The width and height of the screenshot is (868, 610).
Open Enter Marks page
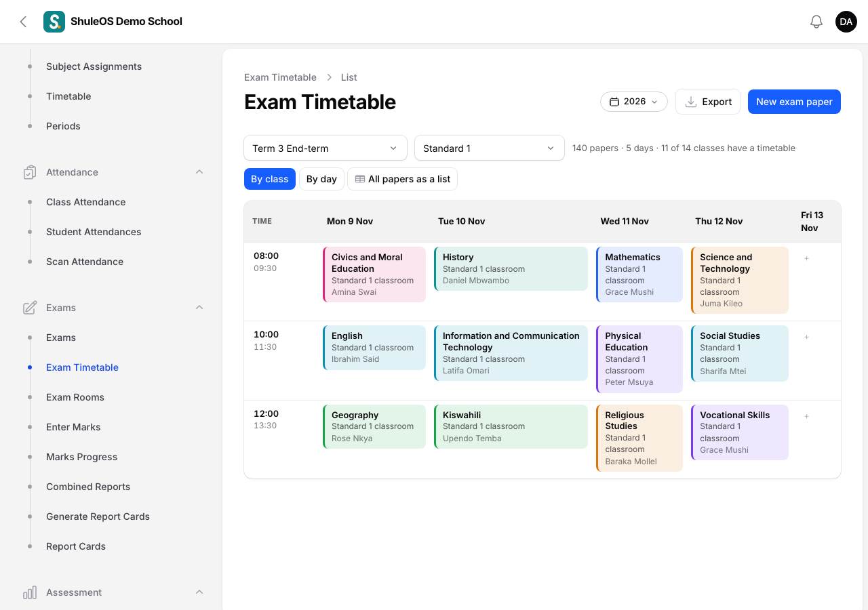tap(73, 427)
